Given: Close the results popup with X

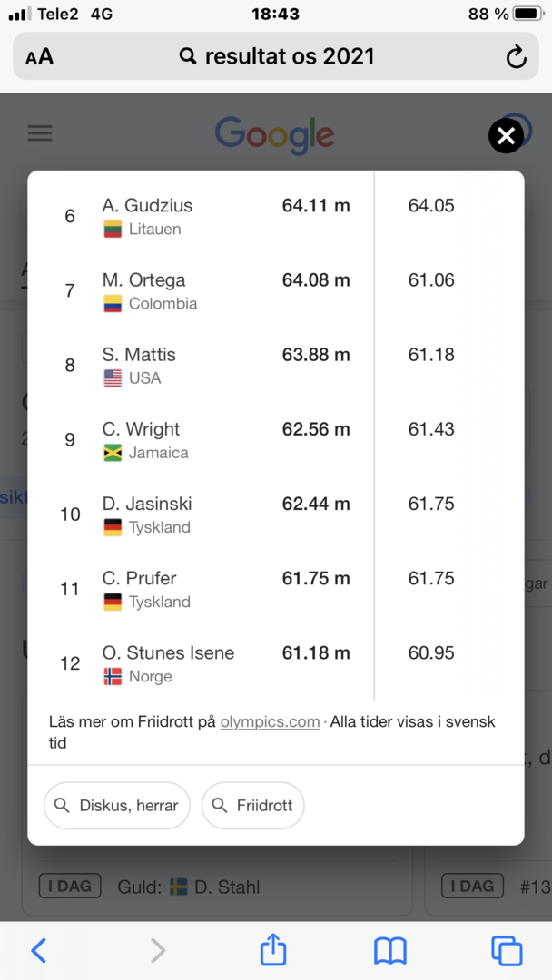Looking at the screenshot, I should tap(506, 135).
